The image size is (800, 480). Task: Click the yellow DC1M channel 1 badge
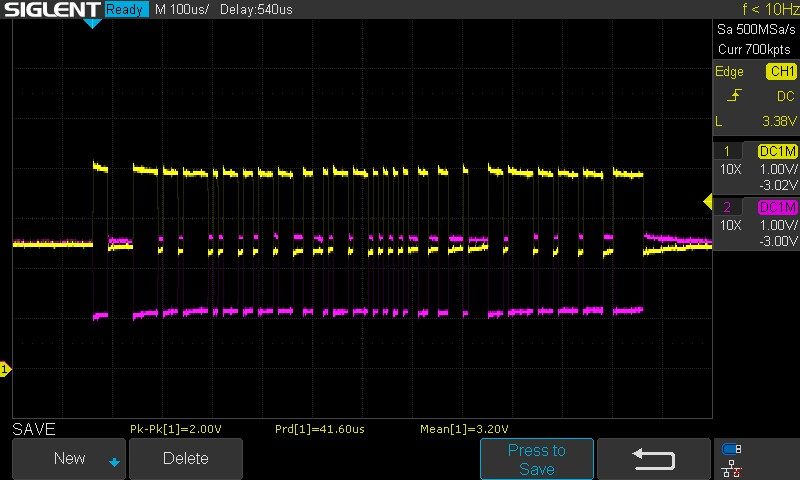tap(778, 151)
